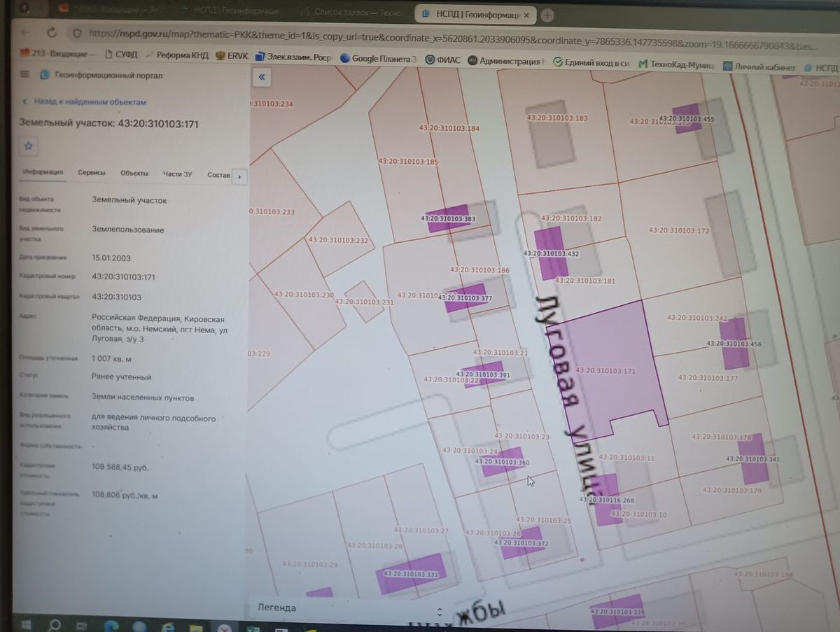Click cadastral value 109 568,45 руб.
840x632 pixels.
coord(120,467)
